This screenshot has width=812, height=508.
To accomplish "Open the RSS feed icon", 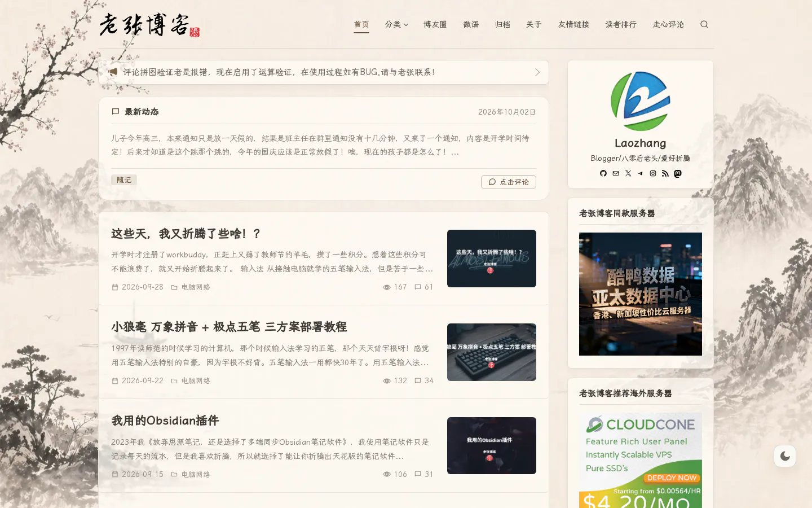I will click(x=665, y=173).
